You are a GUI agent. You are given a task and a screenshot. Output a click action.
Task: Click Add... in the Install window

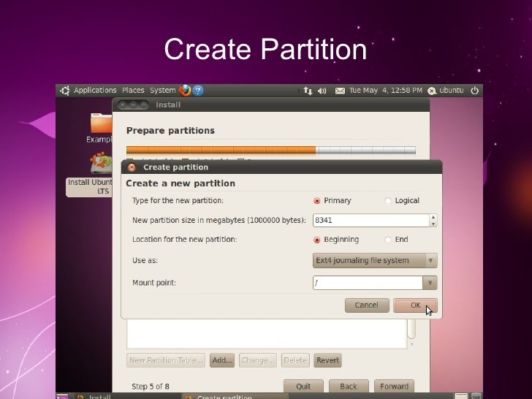(x=222, y=360)
